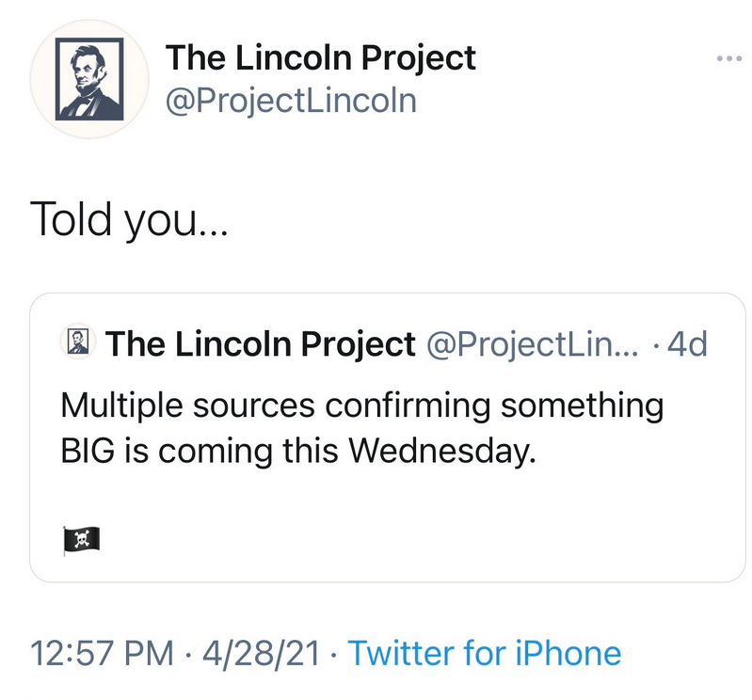Open profile via bold name The Lincoln Project
This screenshot has height=700, width=752.
click(320, 58)
